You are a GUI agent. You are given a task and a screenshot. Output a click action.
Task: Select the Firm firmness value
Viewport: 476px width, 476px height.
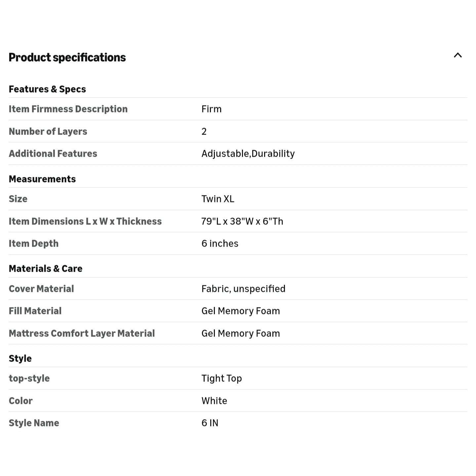point(212,109)
